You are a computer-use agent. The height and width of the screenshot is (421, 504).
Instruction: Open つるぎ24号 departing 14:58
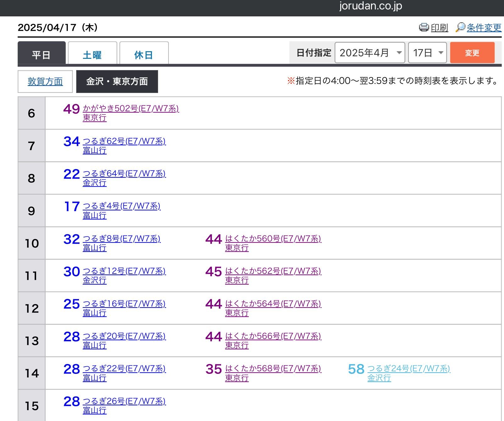pyautogui.click(x=409, y=368)
